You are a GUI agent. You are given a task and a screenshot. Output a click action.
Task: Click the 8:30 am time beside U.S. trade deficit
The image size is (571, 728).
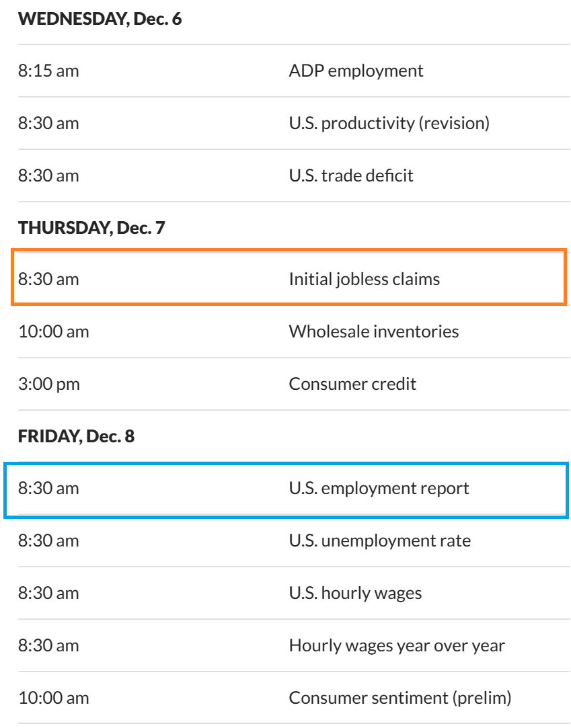click(x=48, y=175)
